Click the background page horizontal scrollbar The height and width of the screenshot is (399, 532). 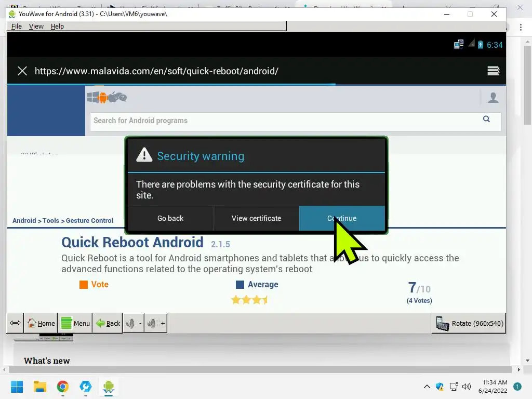click(260, 369)
